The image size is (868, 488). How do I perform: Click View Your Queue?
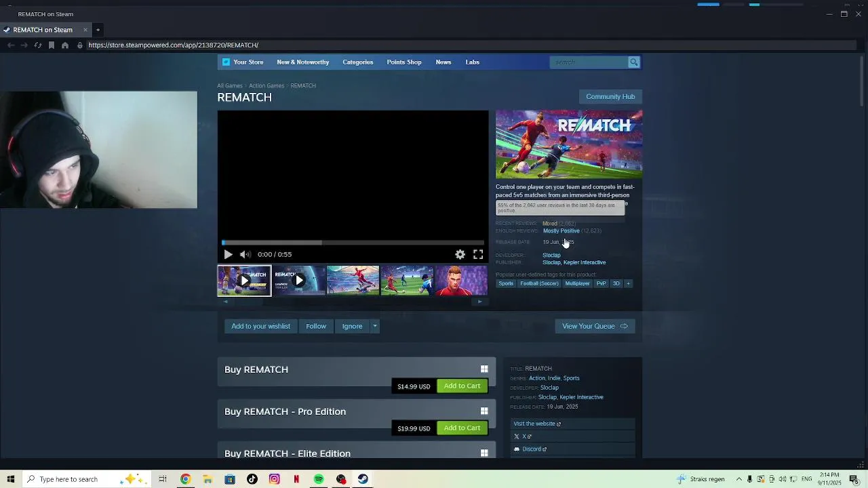(x=595, y=326)
